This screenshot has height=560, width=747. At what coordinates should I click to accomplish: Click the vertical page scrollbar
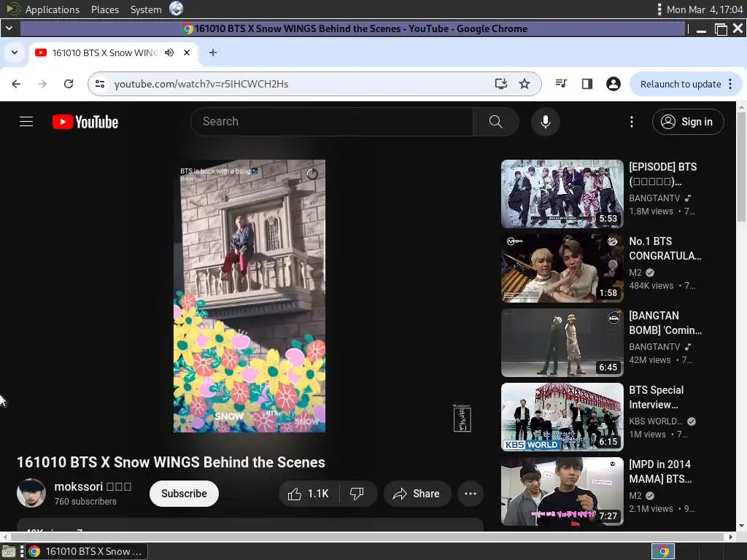741,167
